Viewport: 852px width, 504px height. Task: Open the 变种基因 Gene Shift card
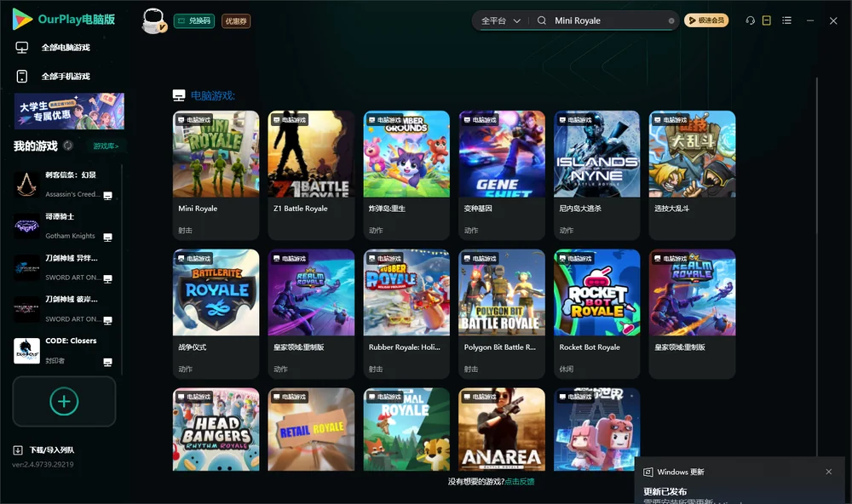tap(502, 175)
